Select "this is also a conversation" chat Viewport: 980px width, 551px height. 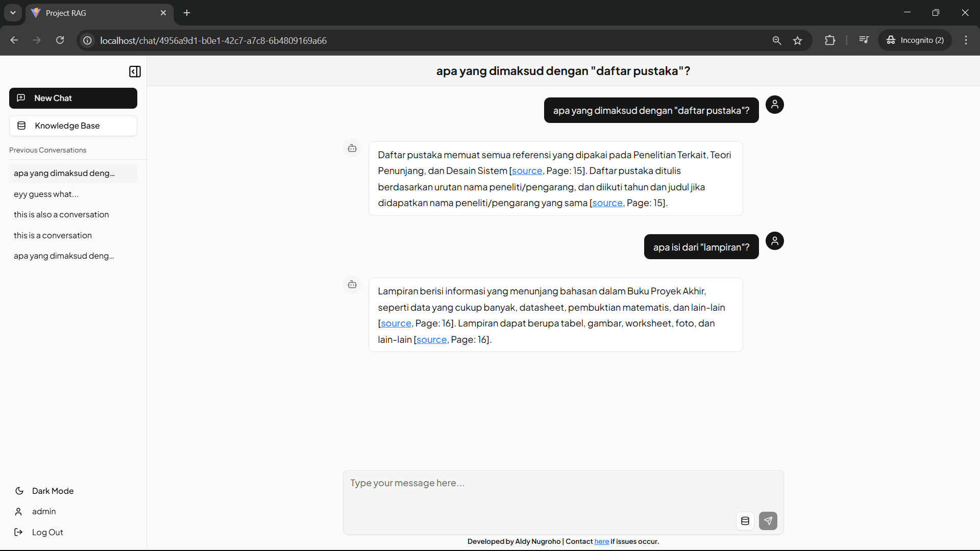click(x=61, y=214)
